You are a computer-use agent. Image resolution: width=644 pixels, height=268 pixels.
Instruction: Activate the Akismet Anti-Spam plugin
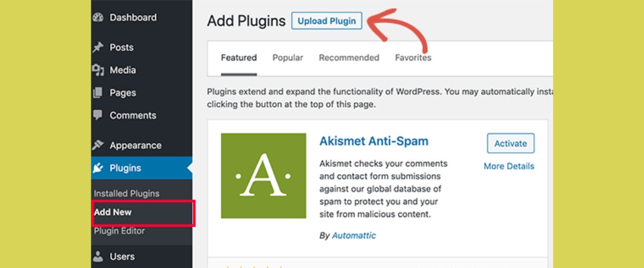click(x=510, y=143)
